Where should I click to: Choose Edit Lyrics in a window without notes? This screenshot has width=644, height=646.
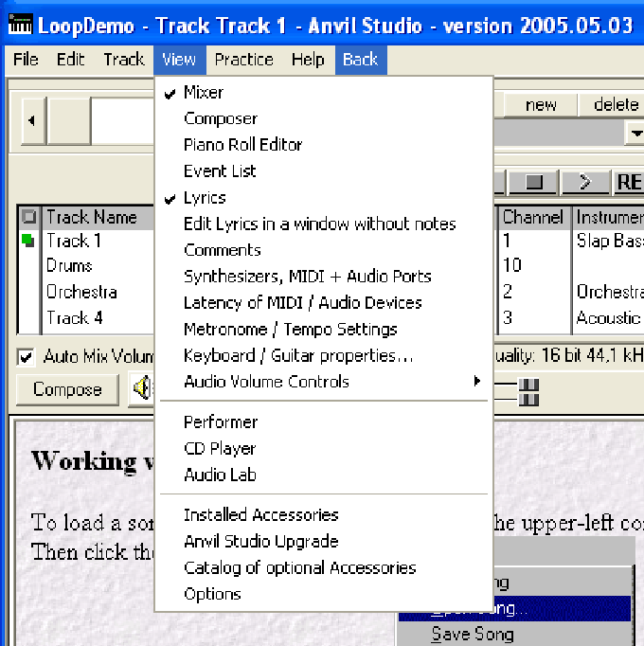(x=324, y=224)
